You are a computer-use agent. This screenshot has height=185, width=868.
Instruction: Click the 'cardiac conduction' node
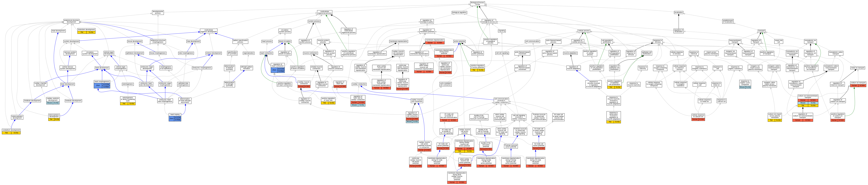359,84
